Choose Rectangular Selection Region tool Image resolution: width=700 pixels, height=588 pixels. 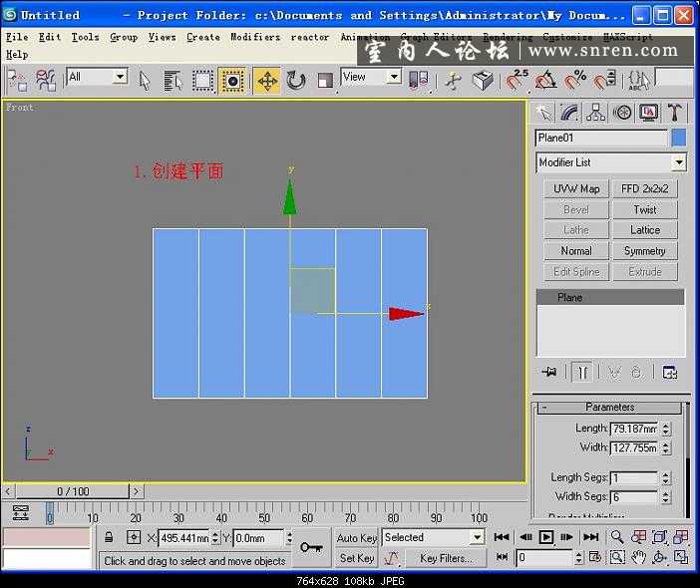click(x=202, y=81)
